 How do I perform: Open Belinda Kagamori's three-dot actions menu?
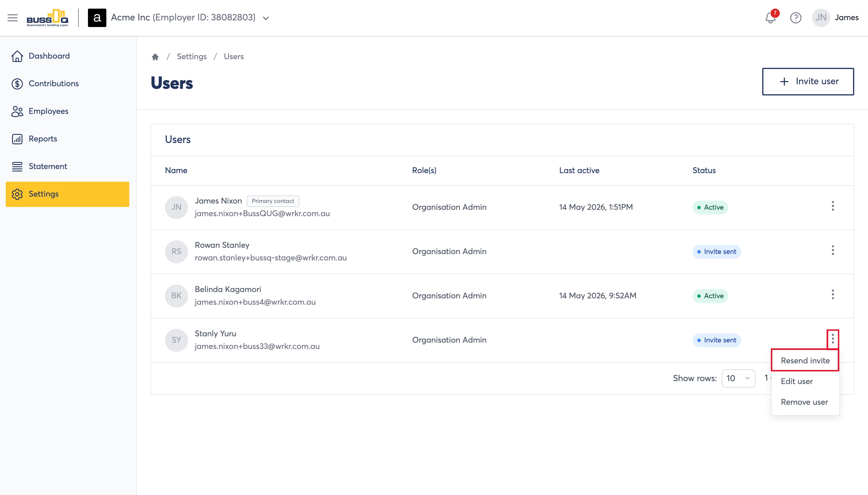[x=833, y=294]
